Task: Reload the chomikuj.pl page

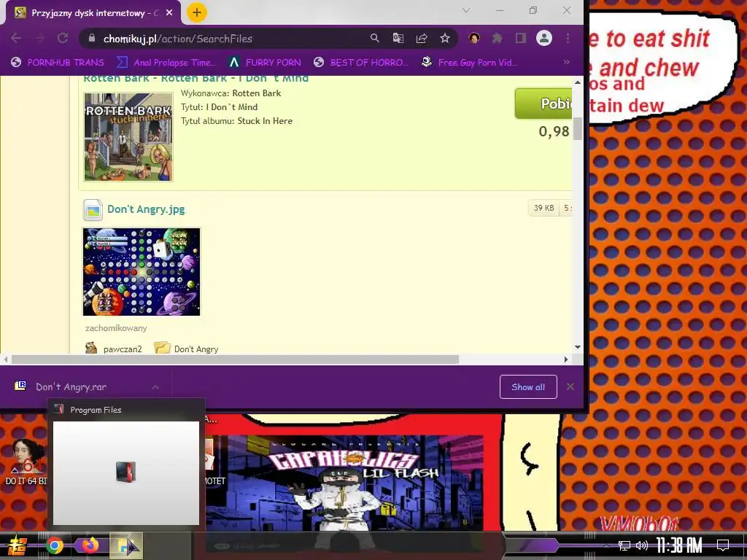Action: coord(63,38)
